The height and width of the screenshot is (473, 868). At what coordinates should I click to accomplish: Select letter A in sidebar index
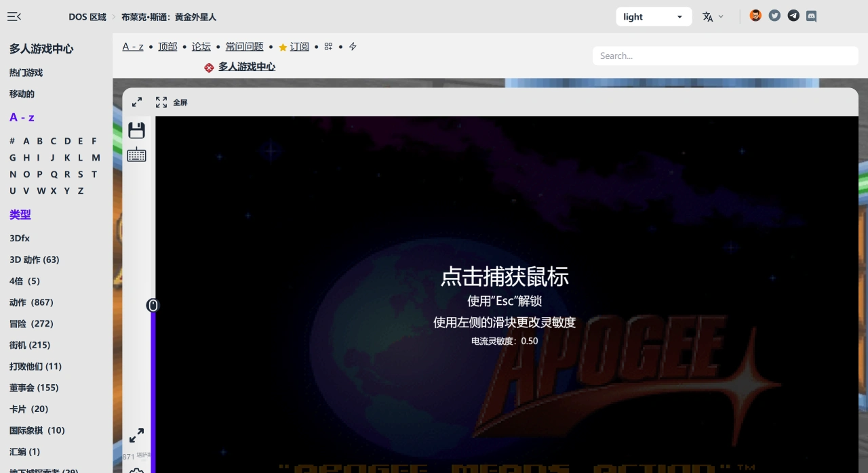click(x=26, y=141)
